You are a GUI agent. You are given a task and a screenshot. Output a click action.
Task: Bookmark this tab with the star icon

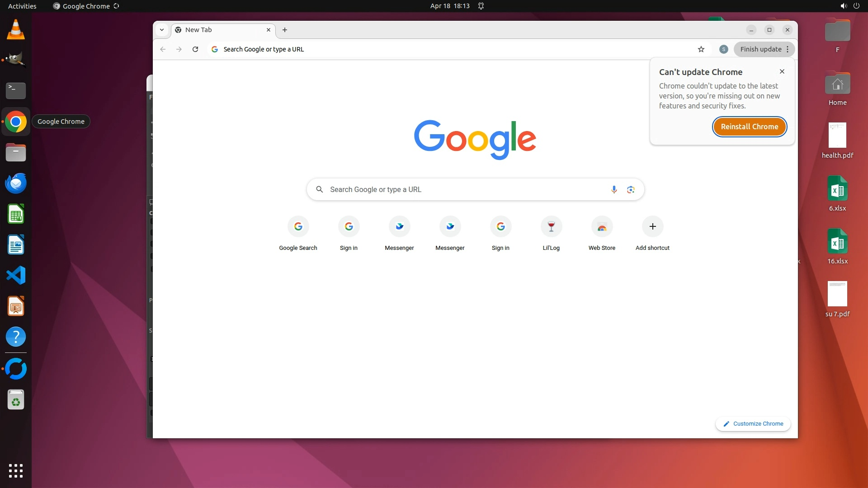[701, 49]
